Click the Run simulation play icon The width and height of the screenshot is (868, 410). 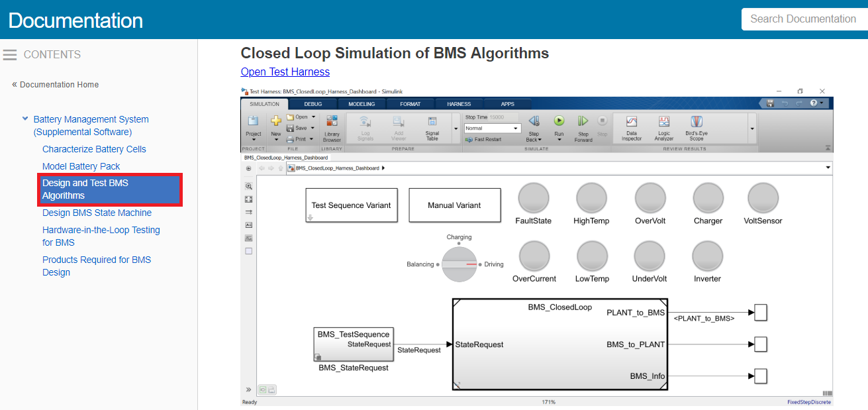559,121
